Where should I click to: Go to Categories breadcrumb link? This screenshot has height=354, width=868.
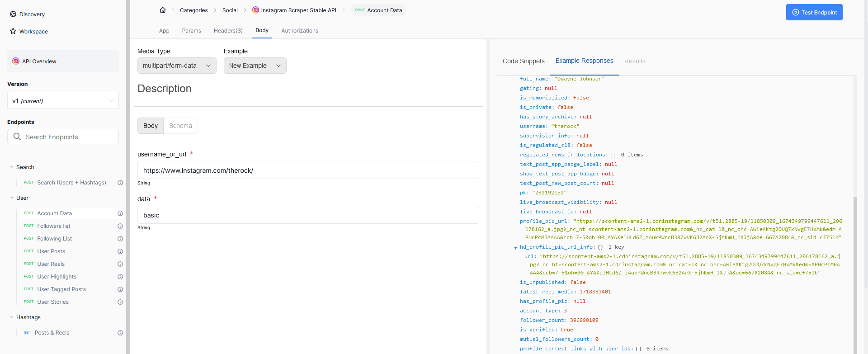pyautogui.click(x=194, y=10)
